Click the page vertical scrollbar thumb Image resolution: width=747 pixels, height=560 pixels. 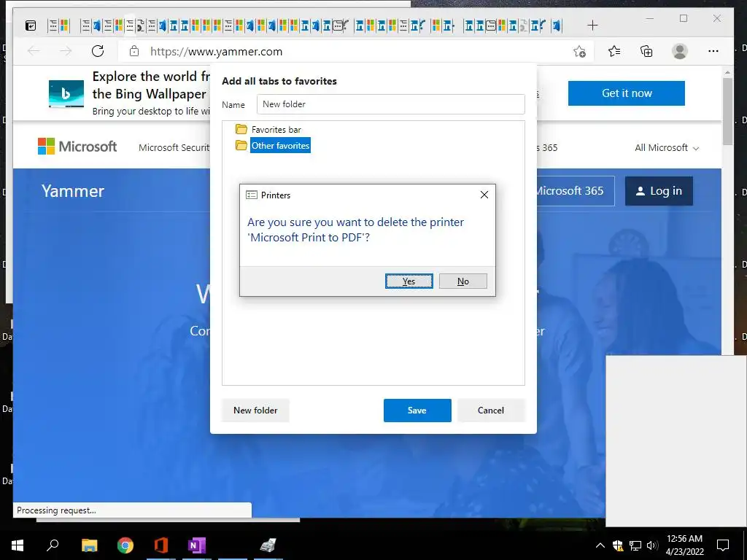pos(727,112)
